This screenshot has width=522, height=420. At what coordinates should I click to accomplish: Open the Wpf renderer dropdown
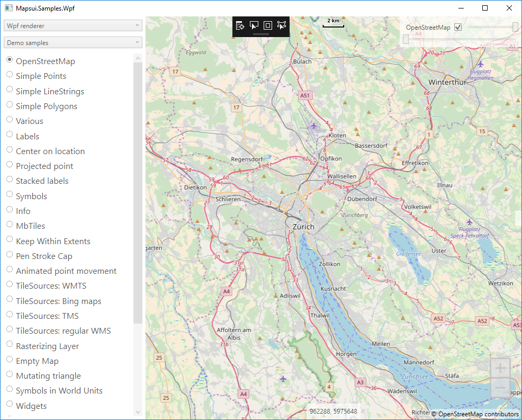pos(73,25)
